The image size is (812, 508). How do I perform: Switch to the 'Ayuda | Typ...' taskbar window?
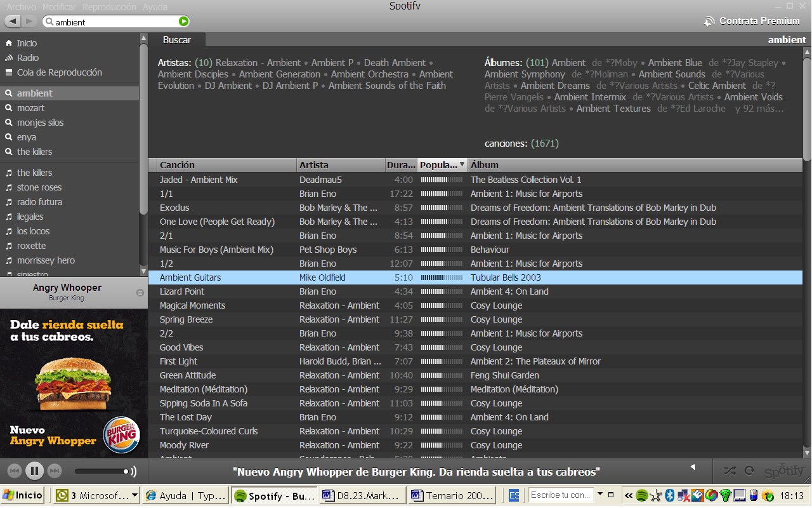tap(185, 495)
